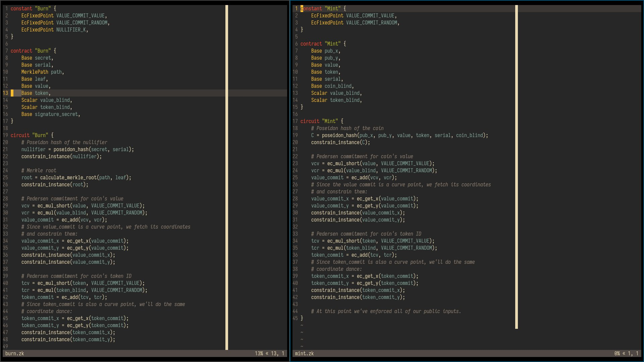Screen dimensions: 644x362
Task: Click 'circuit "Mint" {' line
Action: click(322, 121)
